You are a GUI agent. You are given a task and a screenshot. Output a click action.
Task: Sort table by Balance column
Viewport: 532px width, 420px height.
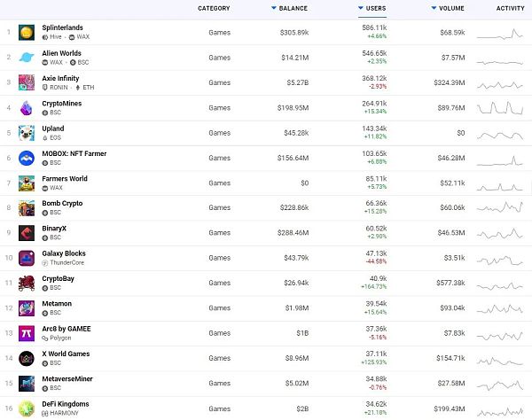pos(293,9)
